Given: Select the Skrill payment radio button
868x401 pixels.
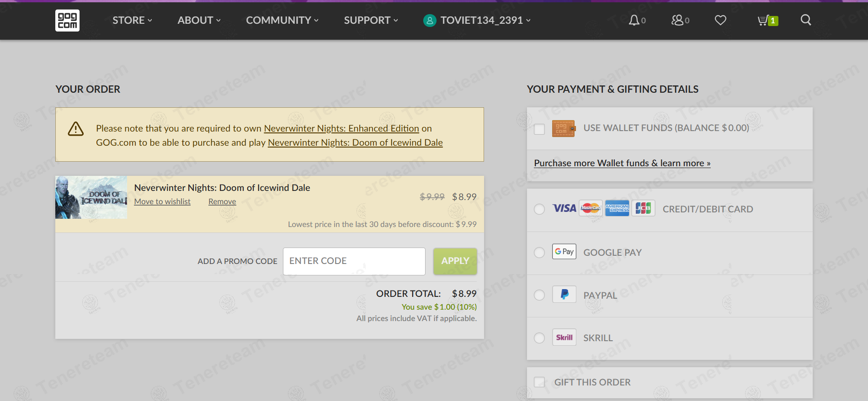Looking at the screenshot, I should [x=539, y=338].
